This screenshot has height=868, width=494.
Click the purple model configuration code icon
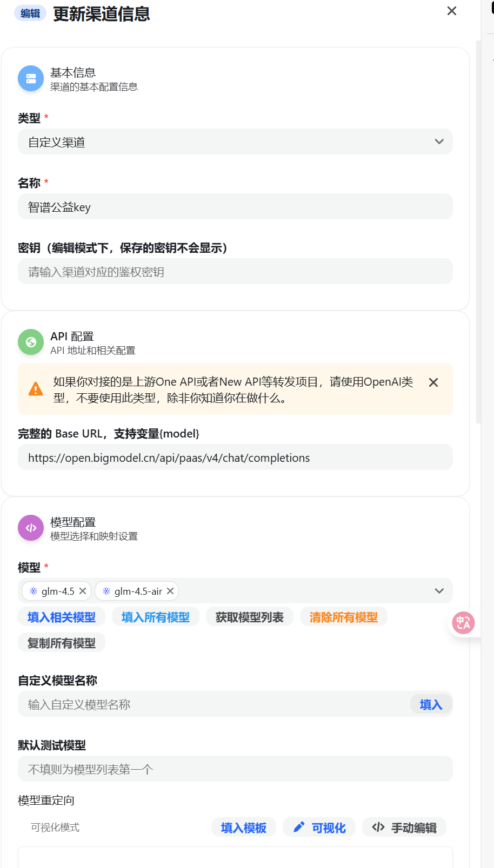[x=31, y=528]
